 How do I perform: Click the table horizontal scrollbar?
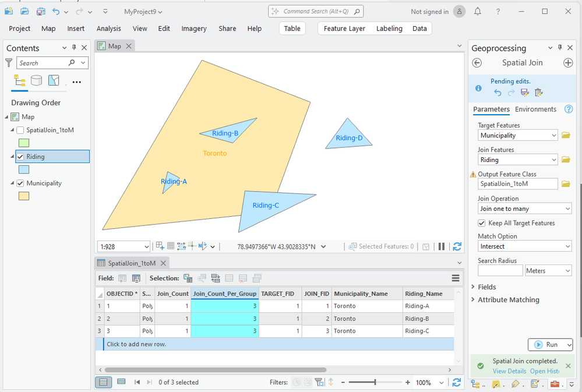(x=216, y=370)
